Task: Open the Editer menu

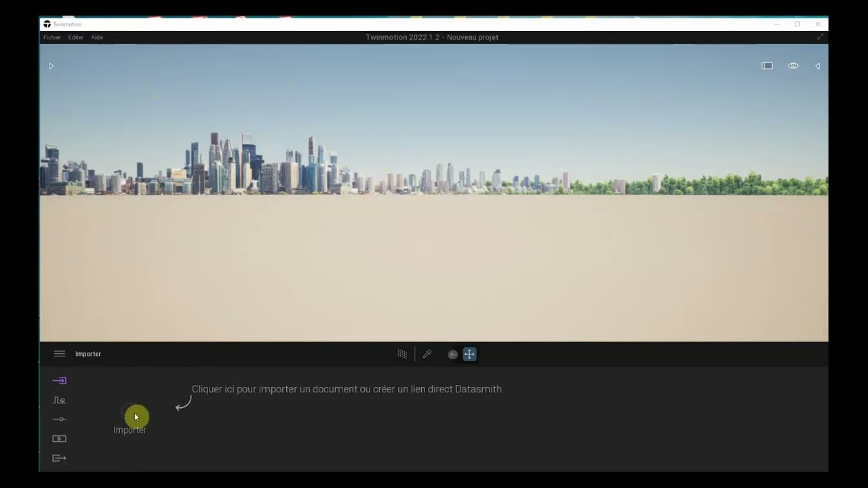Action: [x=76, y=37]
